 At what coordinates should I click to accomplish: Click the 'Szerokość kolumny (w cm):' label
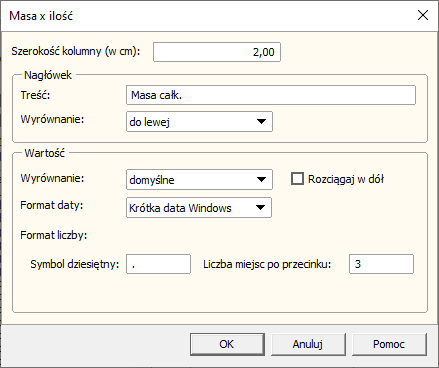[x=76, y=51]
